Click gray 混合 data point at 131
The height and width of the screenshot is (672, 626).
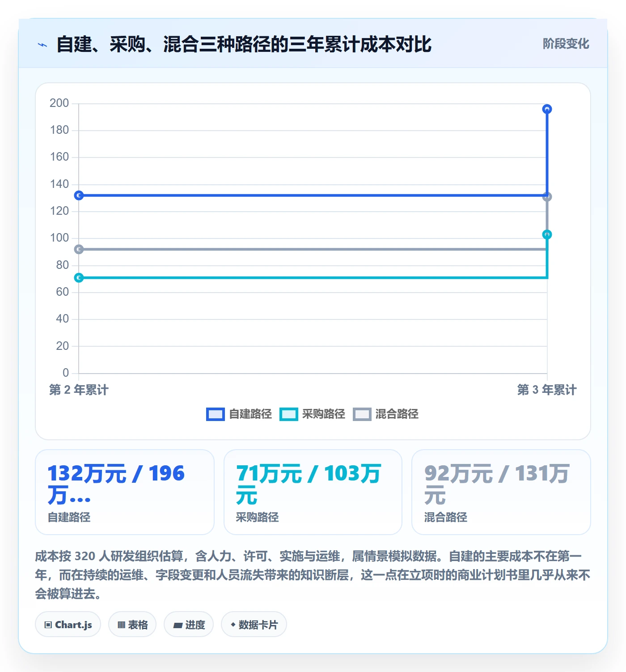coord(547,197)
